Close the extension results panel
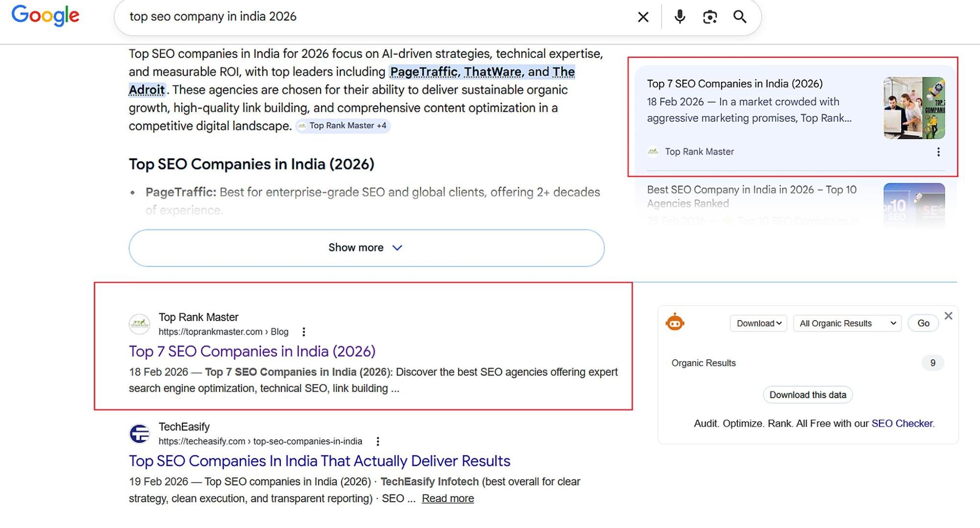The height and width of the screenshot is (528, 980). (949, 316)
